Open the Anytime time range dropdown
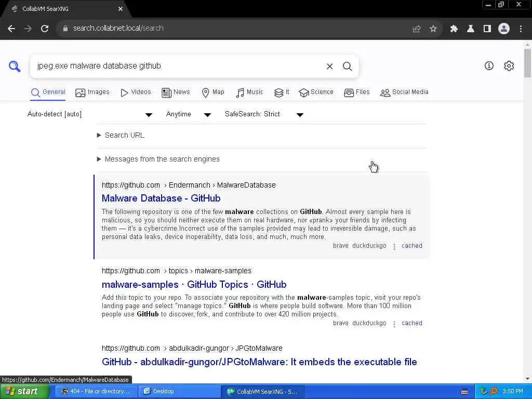This screenshot has width=532, height=399. (x=189, y=114)
